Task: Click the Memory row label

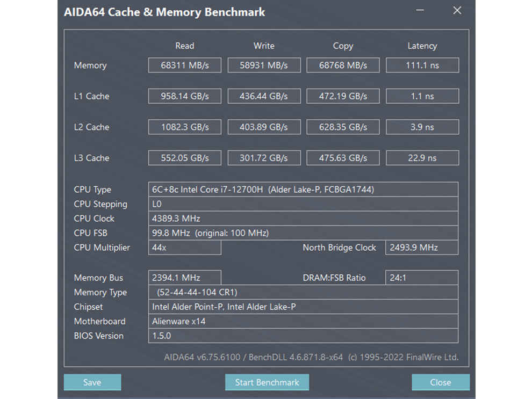Action: pos(90,66)
